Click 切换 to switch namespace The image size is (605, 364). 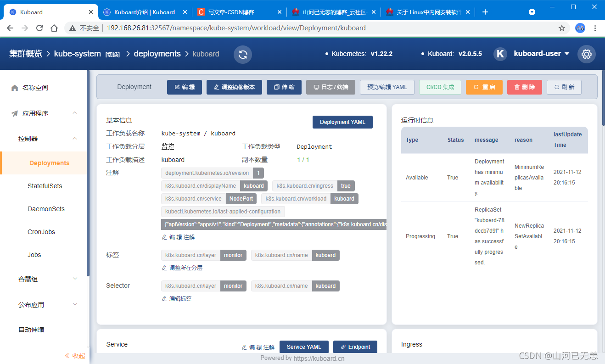[x=113, y=55]
